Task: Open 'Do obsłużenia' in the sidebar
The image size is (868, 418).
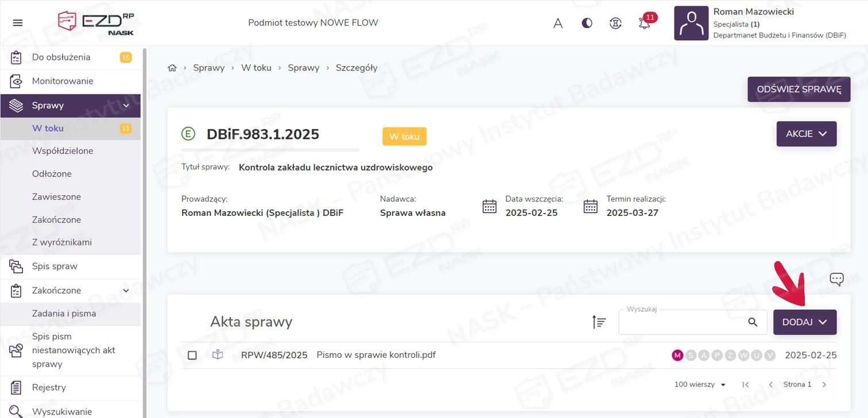Action: pos(61,57)
